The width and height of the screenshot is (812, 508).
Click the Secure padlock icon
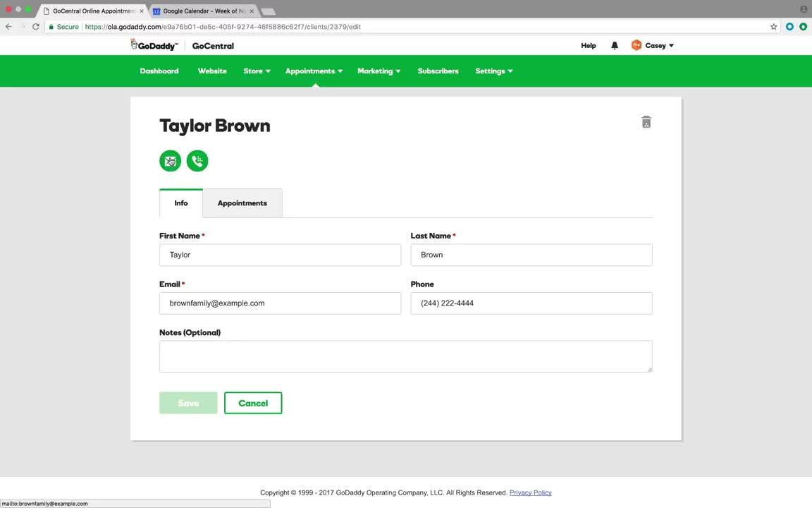coord(51,26)
